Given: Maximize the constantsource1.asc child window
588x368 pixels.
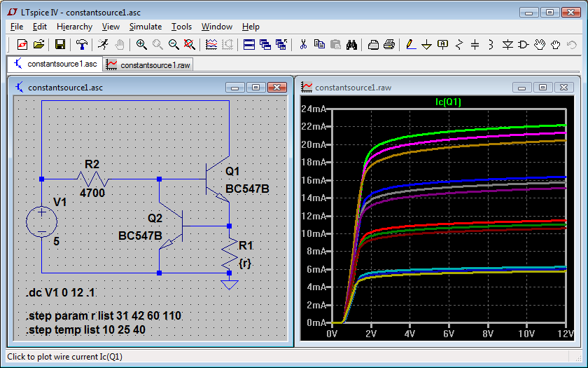Looking at the screenshot, I should point(255,87).
